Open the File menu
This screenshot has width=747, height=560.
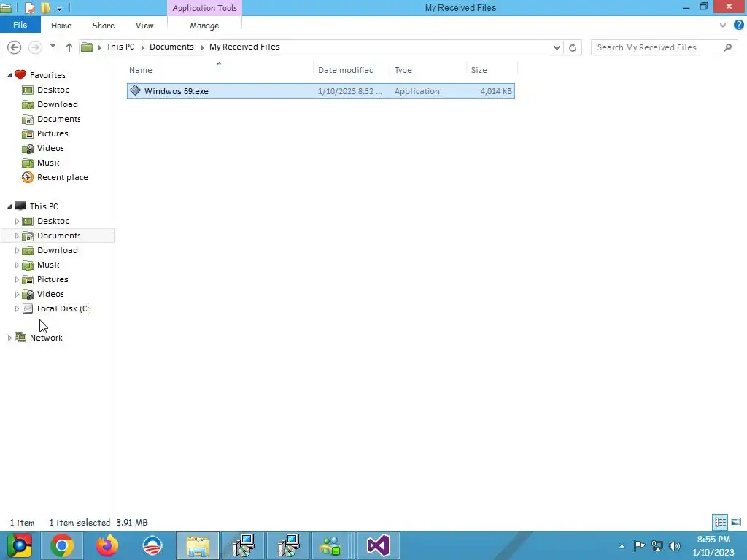click(20, 25)
